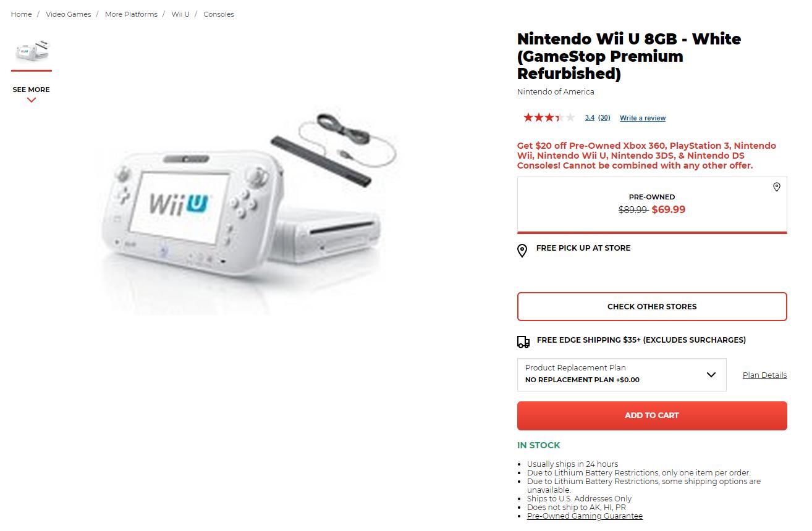Open the Pre-Owned Gaming Guarantee link
The width and height of the screenshot is (812, 531).
(585, 516)
